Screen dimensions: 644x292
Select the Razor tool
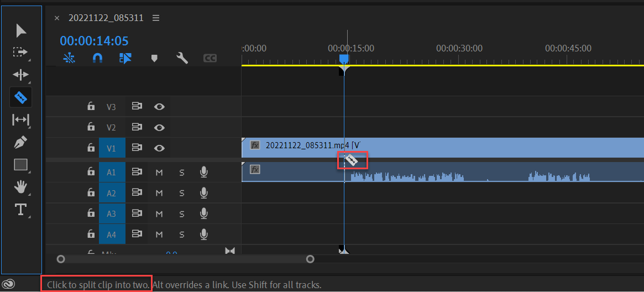pyautogui.click(x=21, y=97)
